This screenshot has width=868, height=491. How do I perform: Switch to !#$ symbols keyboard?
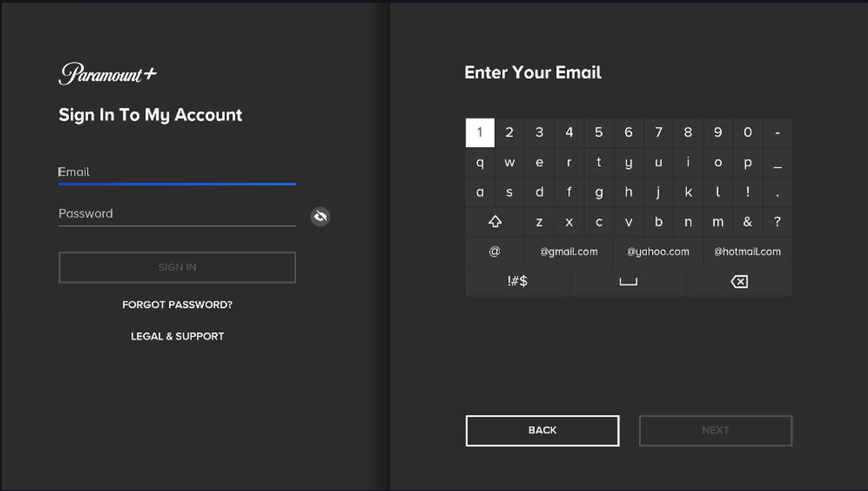pos(517,282)
